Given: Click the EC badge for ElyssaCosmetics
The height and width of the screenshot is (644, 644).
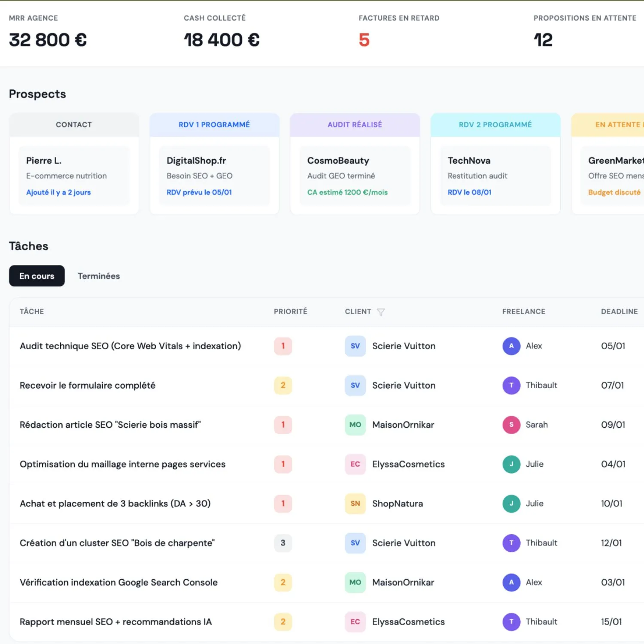Looking at the screenshot, I should pos(355,464).
